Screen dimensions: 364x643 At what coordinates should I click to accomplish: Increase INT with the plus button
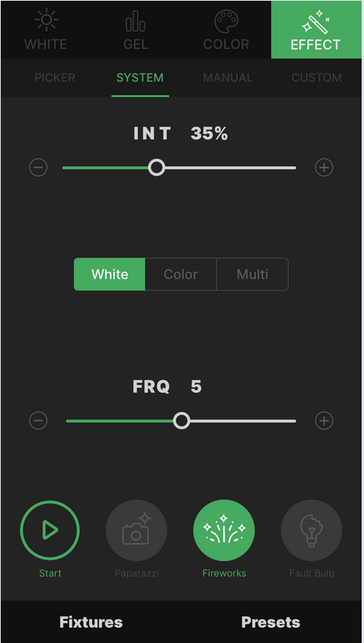point(324,167)
